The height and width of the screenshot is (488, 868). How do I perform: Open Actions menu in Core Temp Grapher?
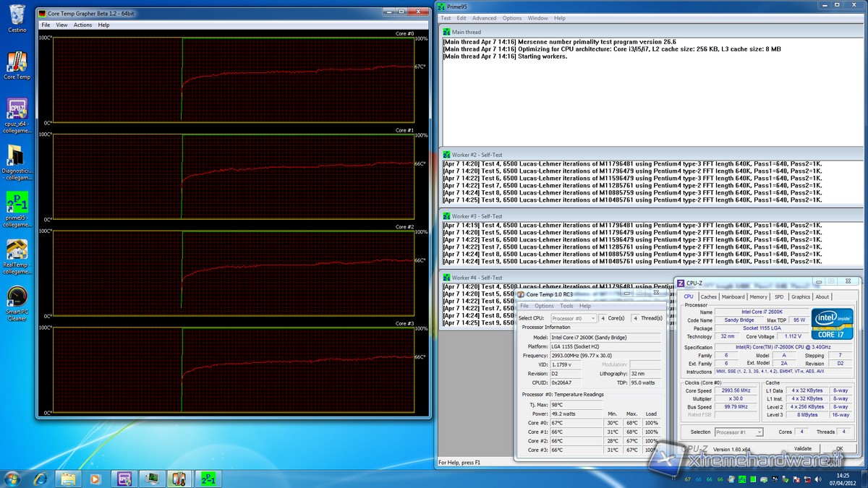(82, 25)
